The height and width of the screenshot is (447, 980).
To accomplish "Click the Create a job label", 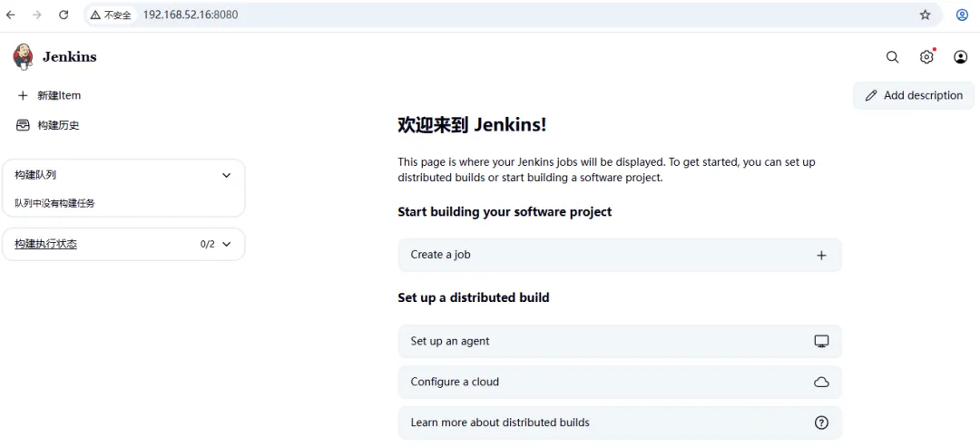I will [x=441, y=255].
